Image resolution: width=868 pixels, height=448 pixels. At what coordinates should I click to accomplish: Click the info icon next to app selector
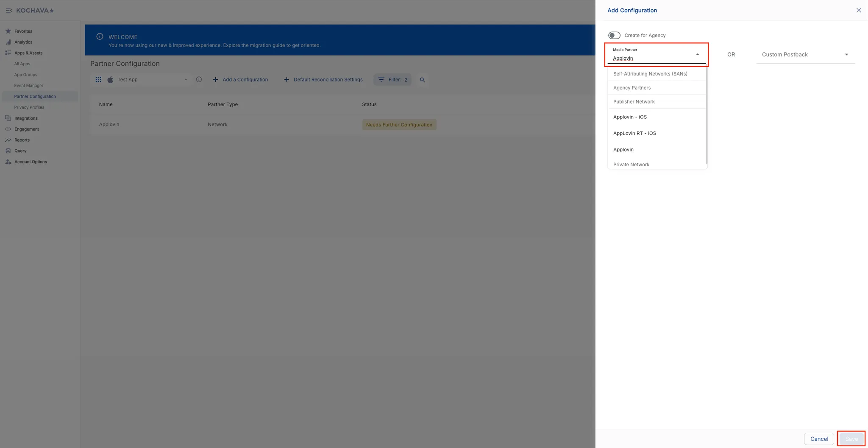(199, 79)
